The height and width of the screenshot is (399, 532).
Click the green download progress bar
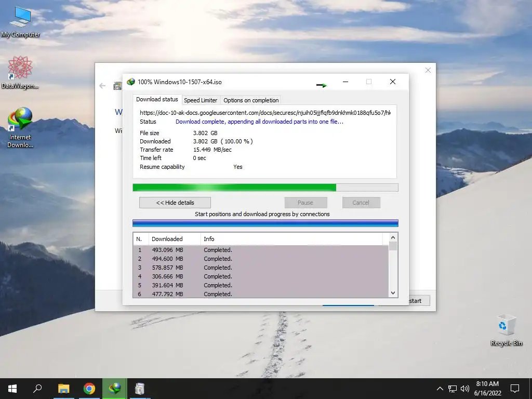coord(265,188)
